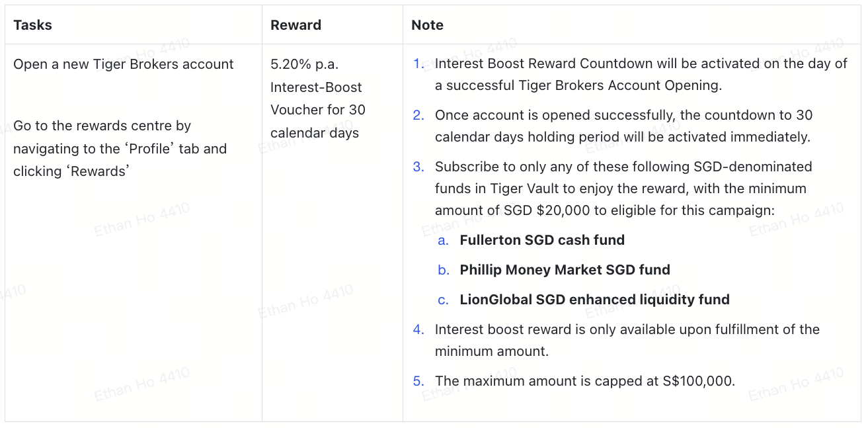Viewport: 868px width, 428px height.
Task: Click Phillip Money Market SGD fund
Action: click(565, 270)
